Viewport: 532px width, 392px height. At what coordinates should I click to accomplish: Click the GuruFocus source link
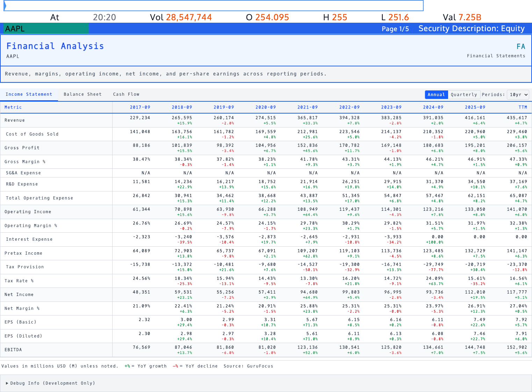pyautogui.click(x=260, y=366)
